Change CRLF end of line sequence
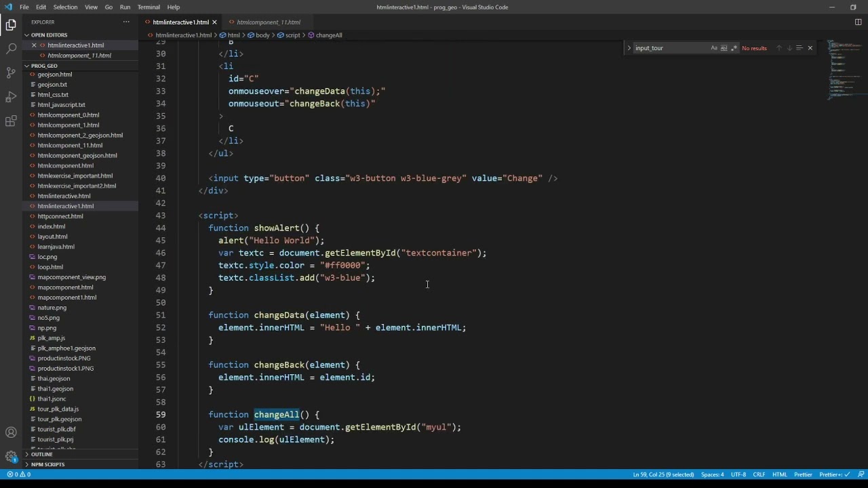 759,474
